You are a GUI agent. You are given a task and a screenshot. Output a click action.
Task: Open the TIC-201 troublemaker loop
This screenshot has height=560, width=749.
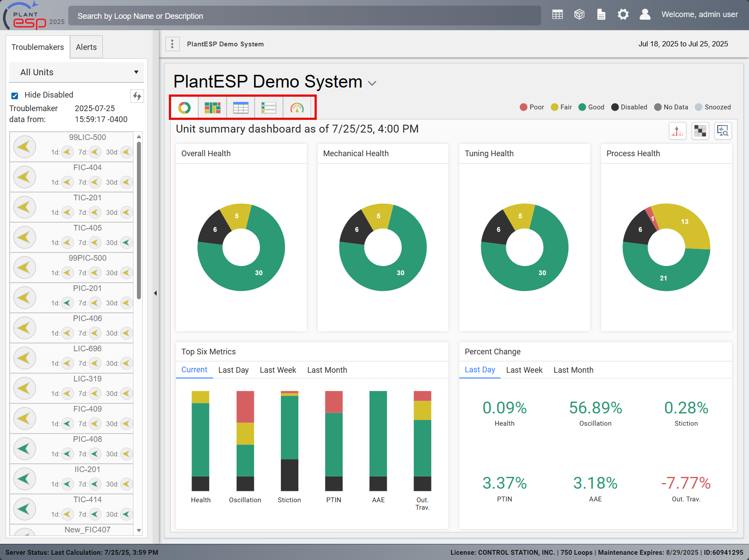pyautogui.click(x=71, y=206)
